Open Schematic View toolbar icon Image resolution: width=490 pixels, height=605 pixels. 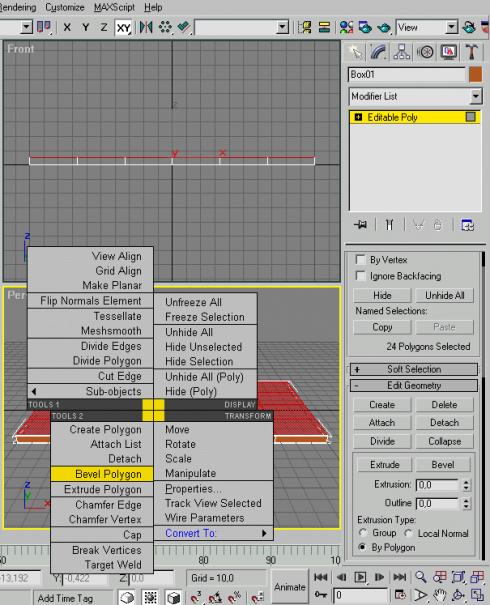pyautogui.click(x=324, y=27)
